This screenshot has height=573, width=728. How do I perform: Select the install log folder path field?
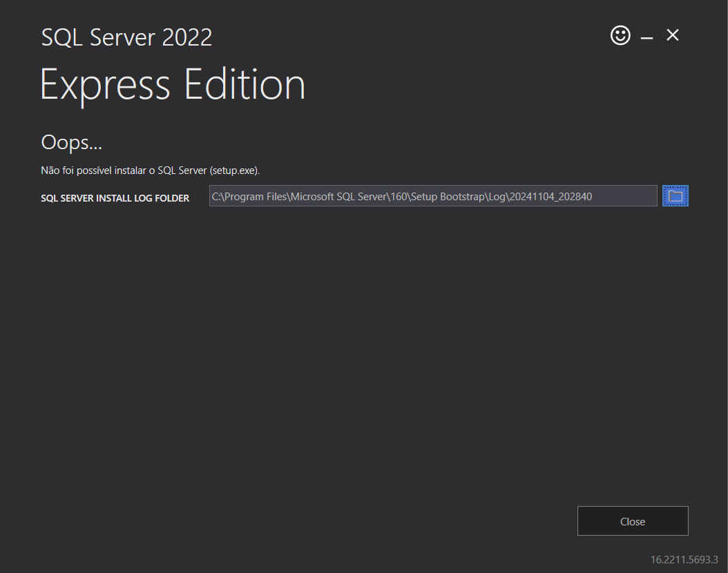click(432, 196)
